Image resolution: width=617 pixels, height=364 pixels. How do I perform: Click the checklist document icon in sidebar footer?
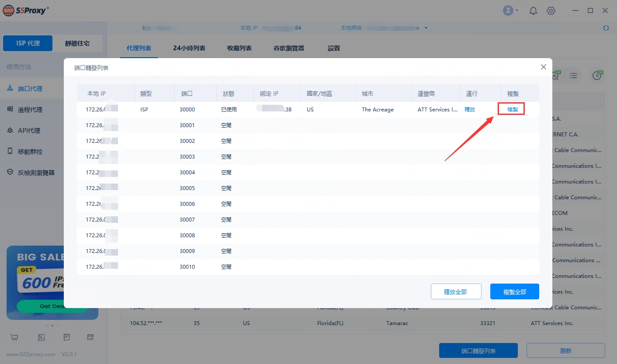coord(67,337)
